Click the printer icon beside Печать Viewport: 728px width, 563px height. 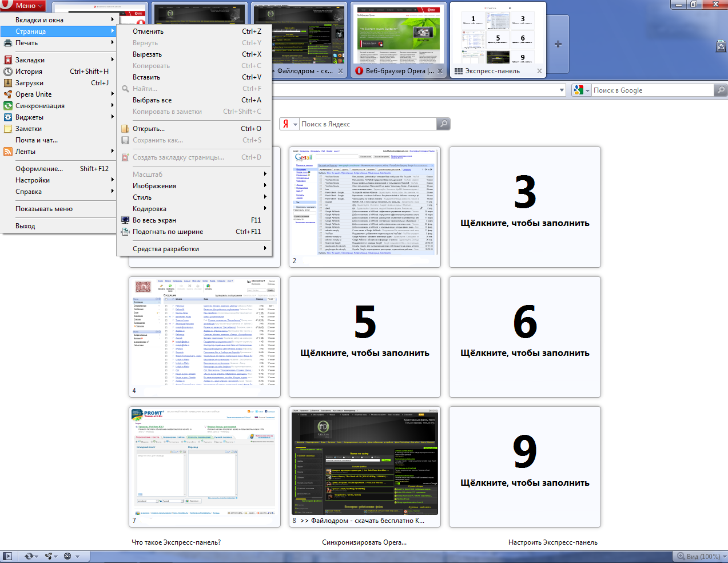click(x=8, y=43)
